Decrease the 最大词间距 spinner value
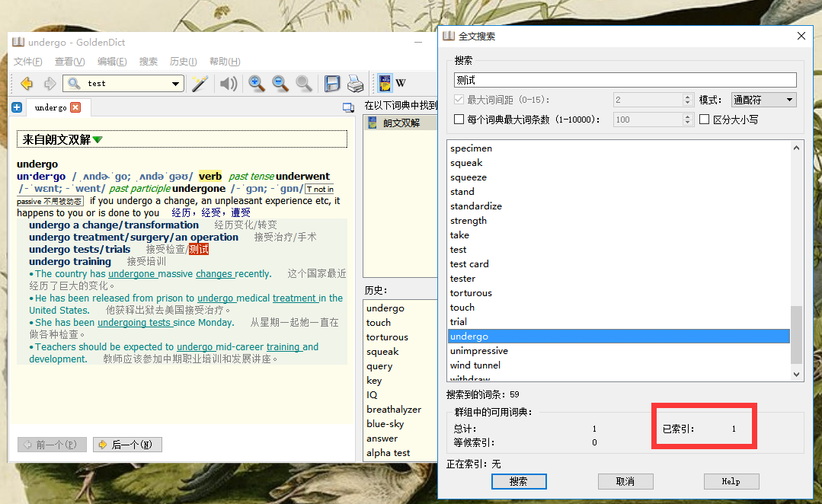This screenshot has width=822, height=504. (x=688, y=103)
